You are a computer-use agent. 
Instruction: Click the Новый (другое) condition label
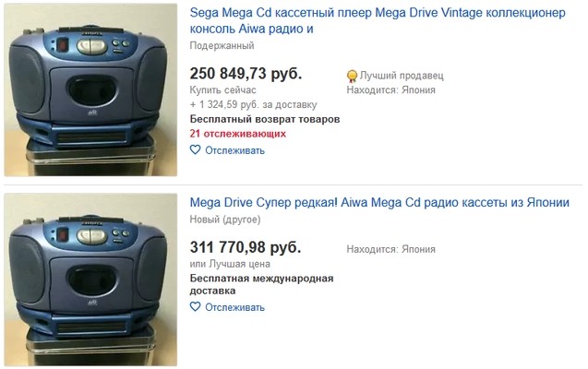click(x=225, y=220)
